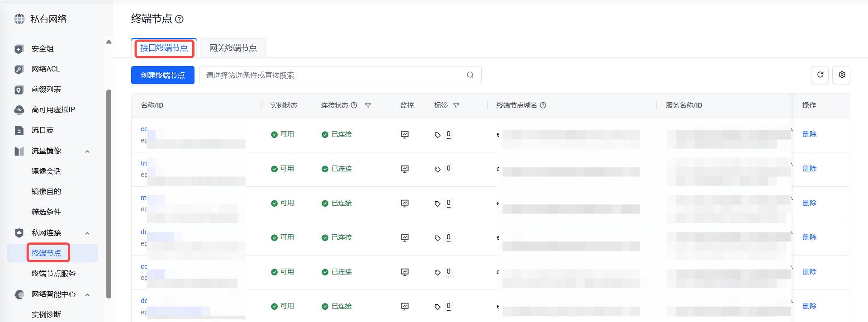Collapse the 流量镜像 menu group

pyautogui.click(x=87, y=152)
